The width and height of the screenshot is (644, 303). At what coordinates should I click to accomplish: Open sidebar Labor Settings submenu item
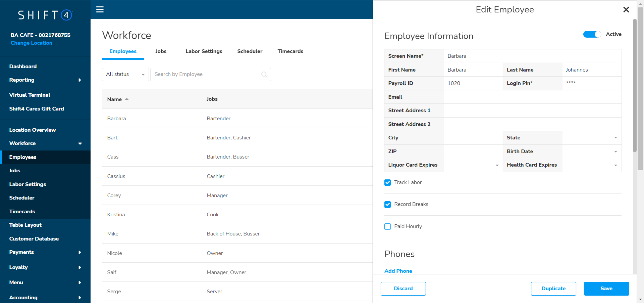(x=28, y=184)
